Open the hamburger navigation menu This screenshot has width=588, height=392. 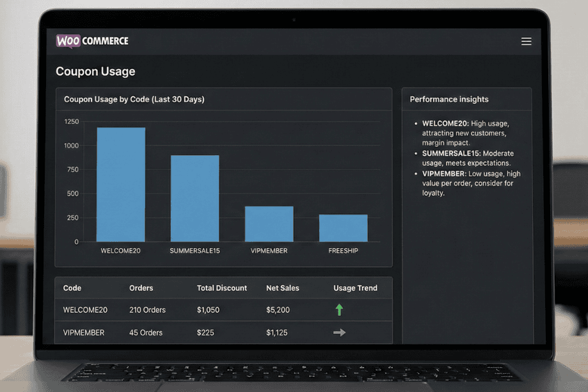[x=526, y=41]
